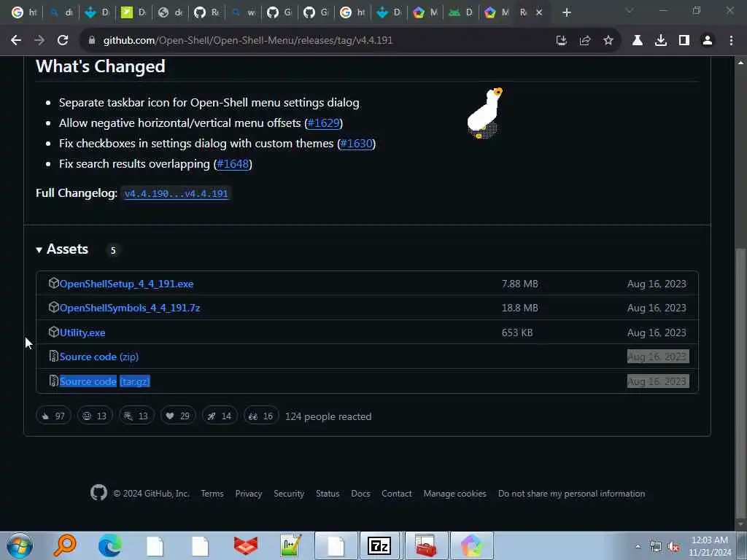Download OpenShellSetup_4_4_191.exe
This screenshot has height=560, width=747.
(126, 284)
